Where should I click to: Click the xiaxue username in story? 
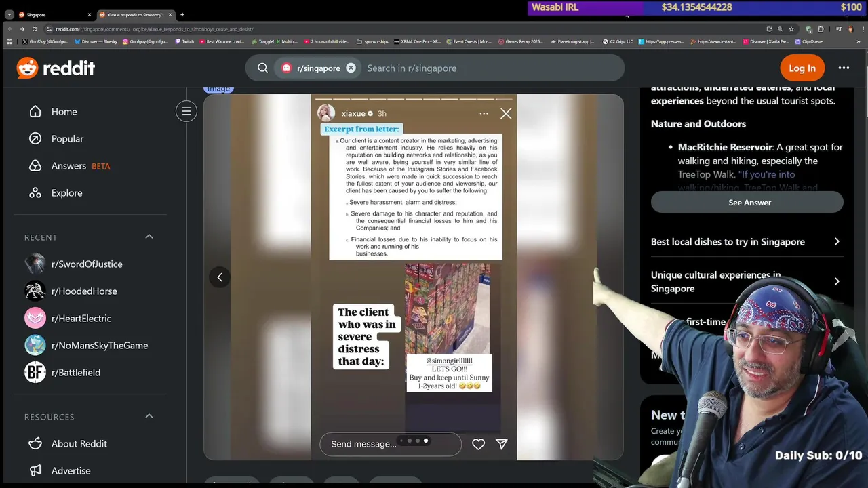click(x=353, y=114)
